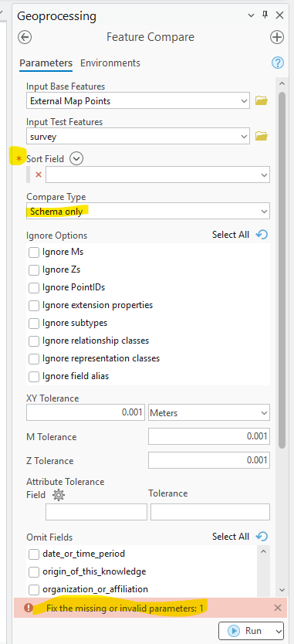
Task: Check Ignore Ms
Action: pyautogui.click(x=34, y=253)
